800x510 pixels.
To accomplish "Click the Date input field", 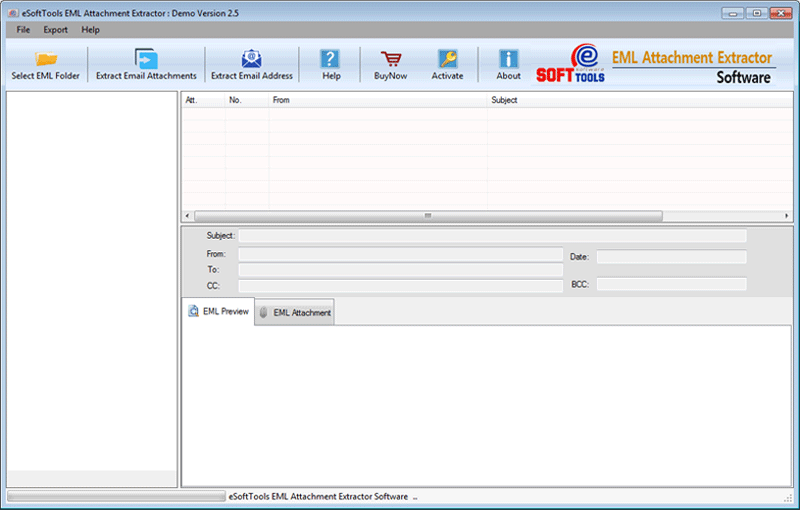I will point(671,257).
